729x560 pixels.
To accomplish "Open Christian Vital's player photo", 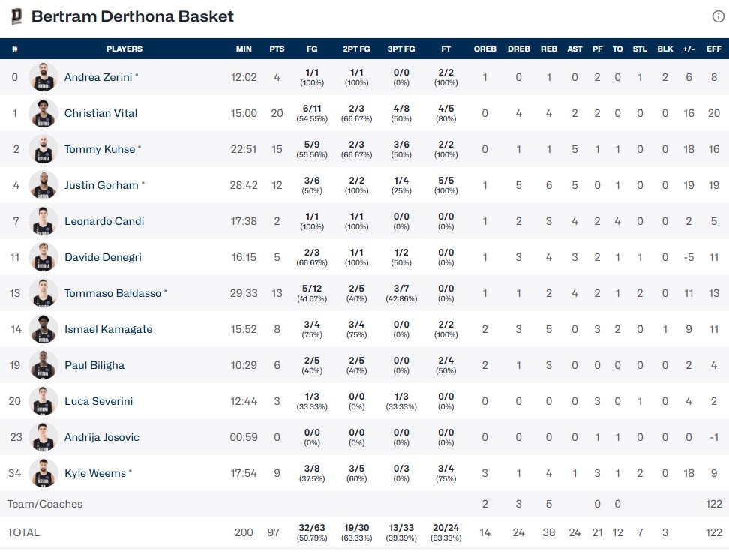I will point(43,113).
